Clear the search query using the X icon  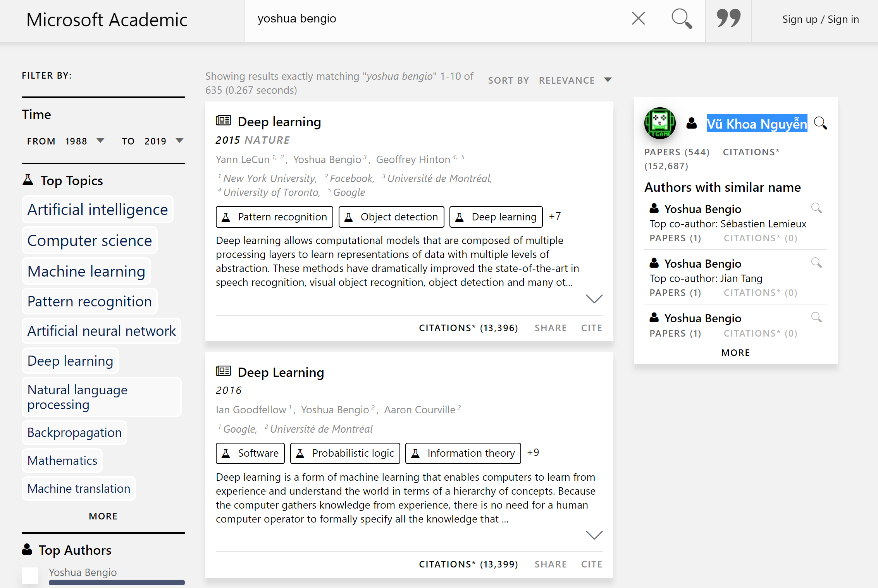(x=638, y=18)
